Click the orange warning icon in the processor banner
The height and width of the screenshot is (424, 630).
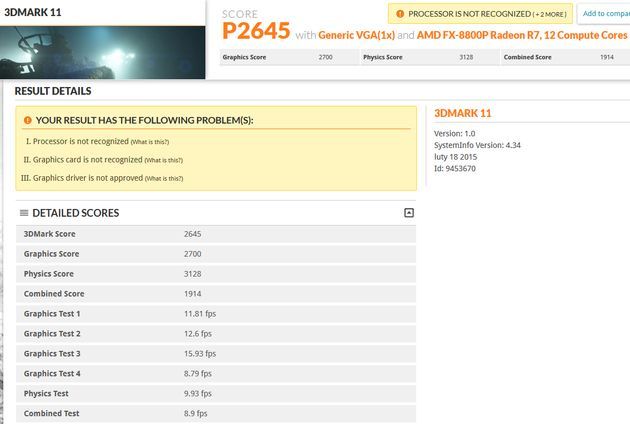click(400, 14)
